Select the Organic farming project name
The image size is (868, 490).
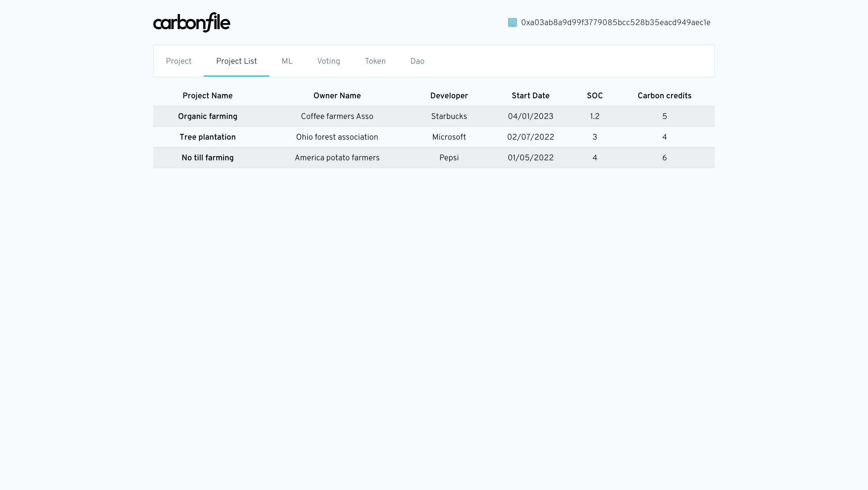point(208,116)
